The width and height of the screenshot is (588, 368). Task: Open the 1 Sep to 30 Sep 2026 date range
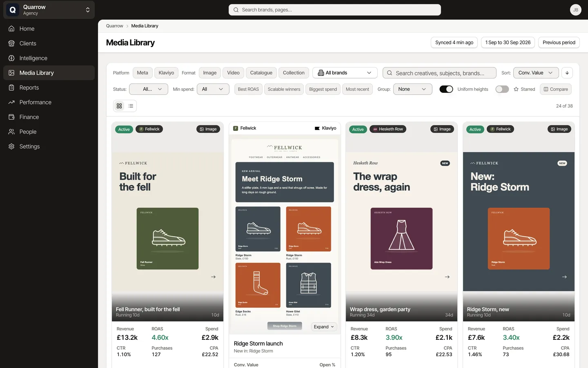click(x=508, y=43)
